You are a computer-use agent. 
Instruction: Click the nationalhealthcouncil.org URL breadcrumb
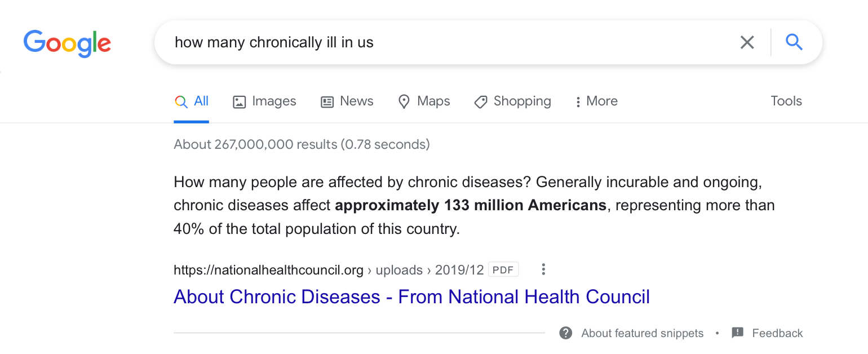click(x=268, y=270)
